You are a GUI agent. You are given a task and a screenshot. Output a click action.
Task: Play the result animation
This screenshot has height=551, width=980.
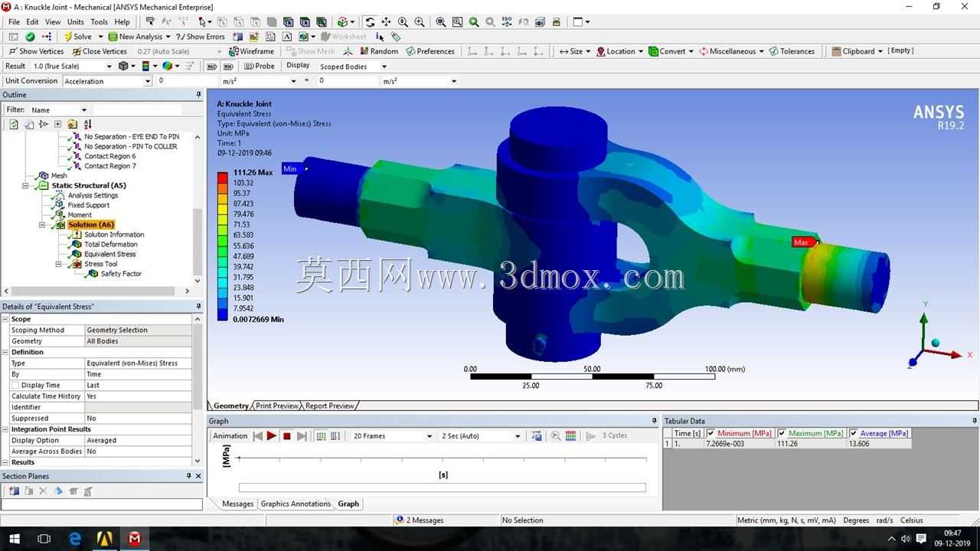pos(272,436)
